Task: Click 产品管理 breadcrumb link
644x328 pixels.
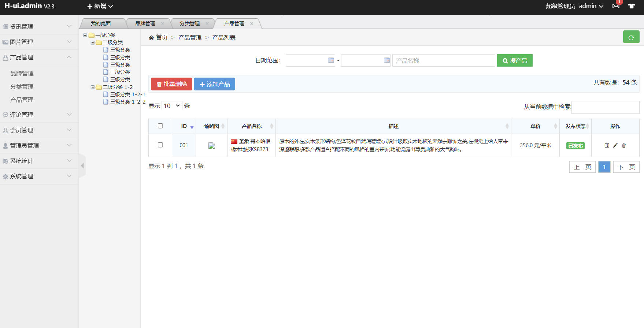Action: [190, 38]
